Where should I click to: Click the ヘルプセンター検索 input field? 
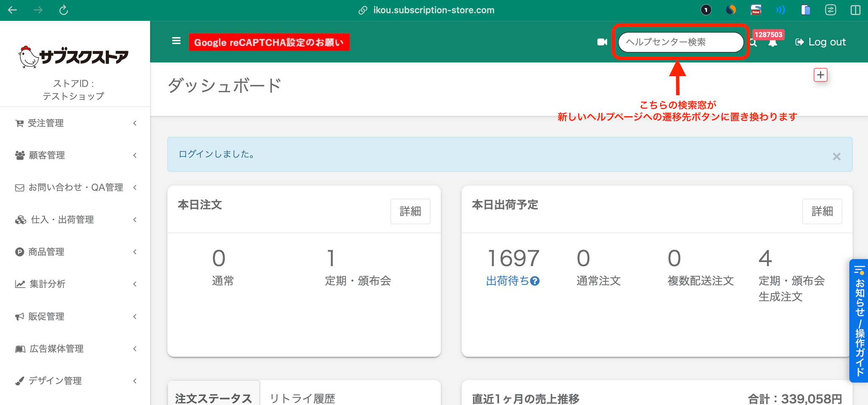[680, 42]
